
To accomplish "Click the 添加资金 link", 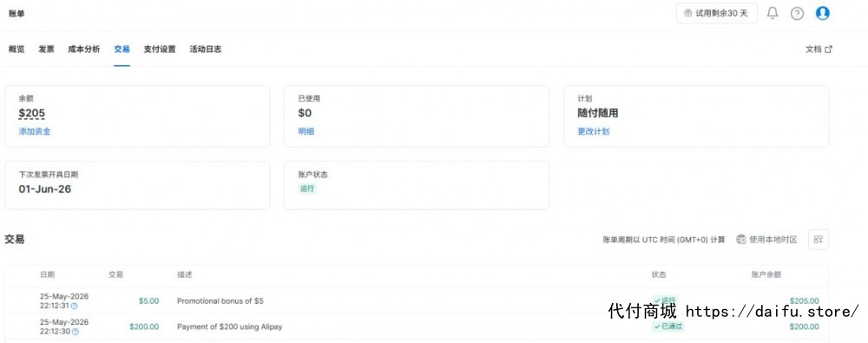I will tap(35, 131).
